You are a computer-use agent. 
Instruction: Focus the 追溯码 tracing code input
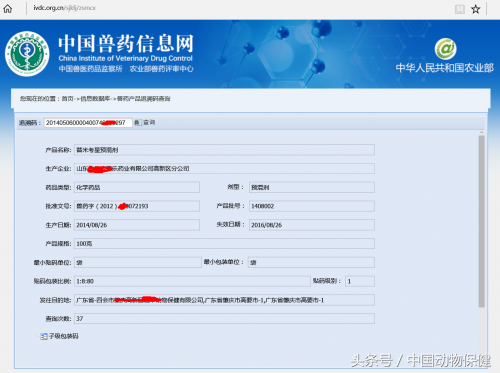coord(88,123)
